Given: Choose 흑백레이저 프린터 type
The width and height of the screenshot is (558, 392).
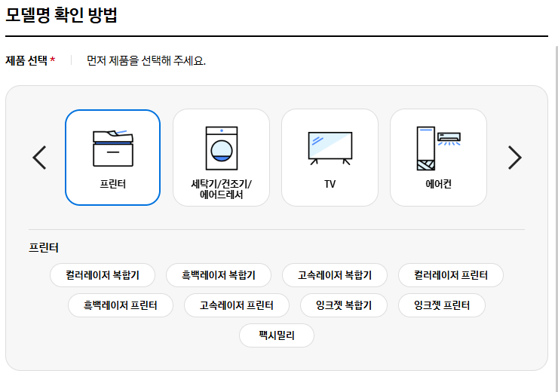Looking at the screenshot, I should coord(121,305).
